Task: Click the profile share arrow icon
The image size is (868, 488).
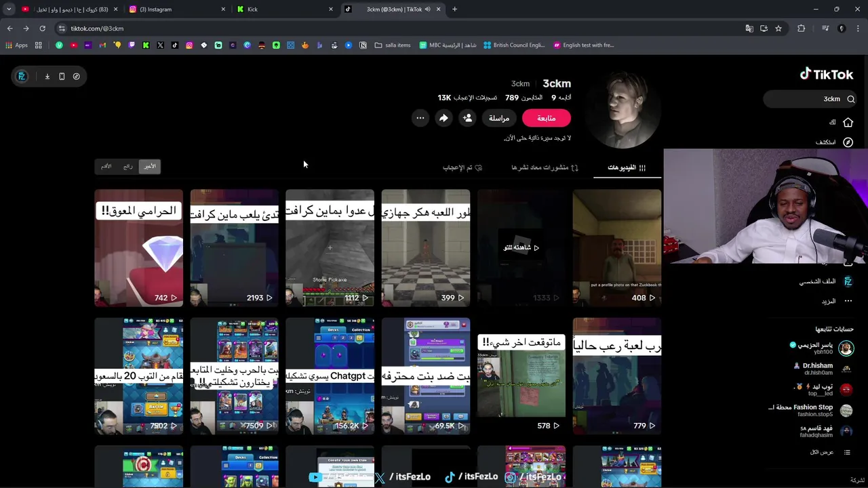Action: coord(443,118)
